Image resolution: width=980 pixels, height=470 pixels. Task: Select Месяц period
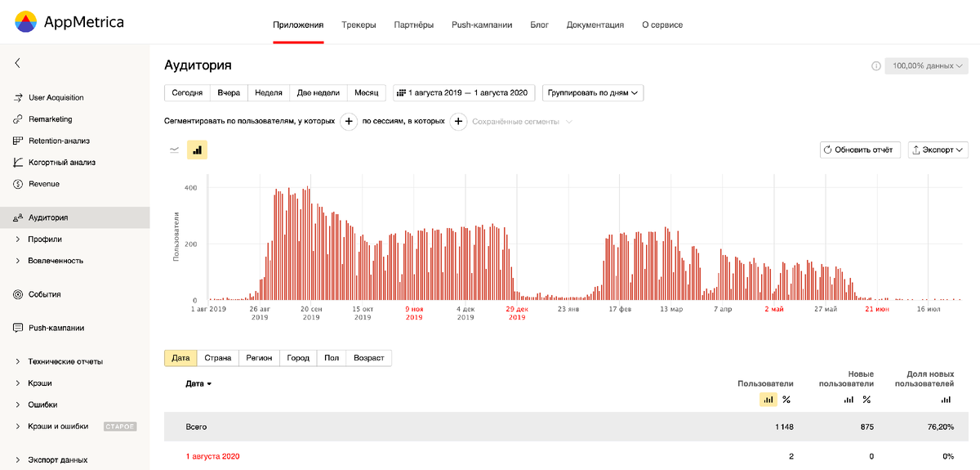coord(366,93)
